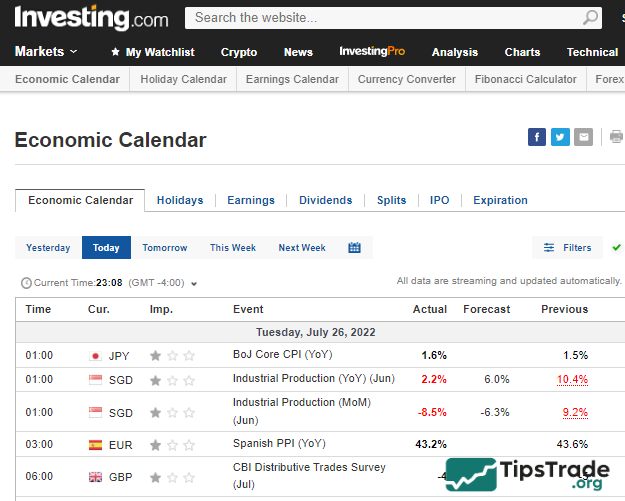Screen dimensions: 625x501
Task: Click the email share icon
Action: 583,137
